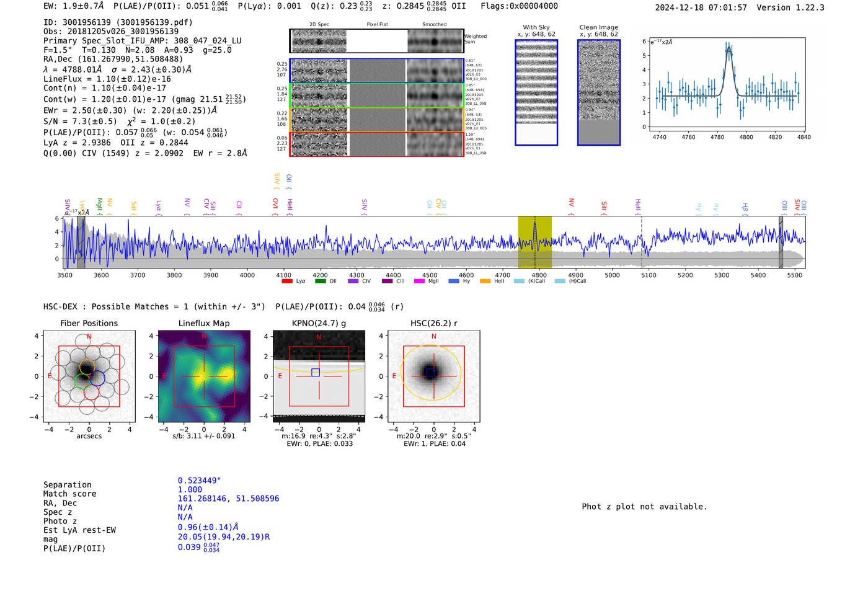The image size is (868, 591).
Task: Click the Version 1.22.3 label
Action: click(791, 7)
